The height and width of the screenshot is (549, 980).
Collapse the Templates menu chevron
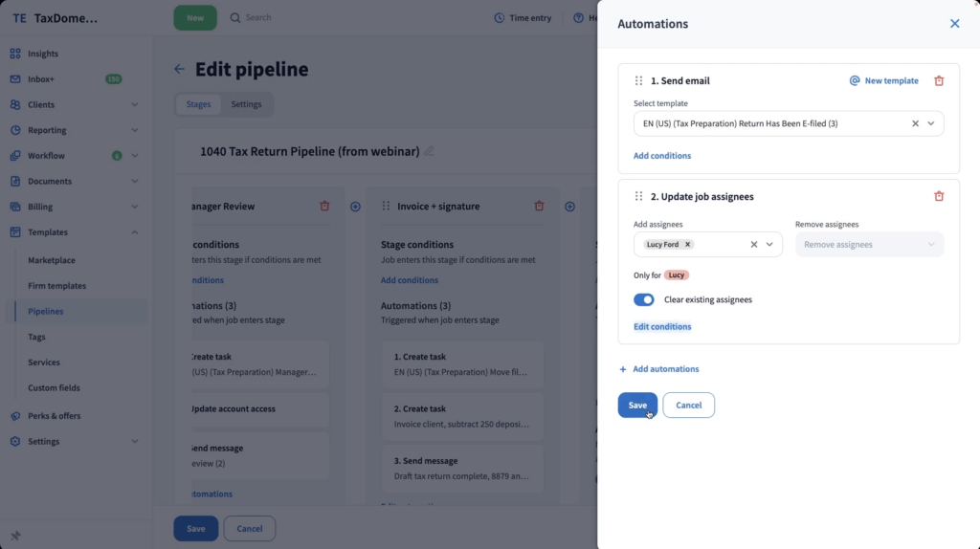coord(134,232)
